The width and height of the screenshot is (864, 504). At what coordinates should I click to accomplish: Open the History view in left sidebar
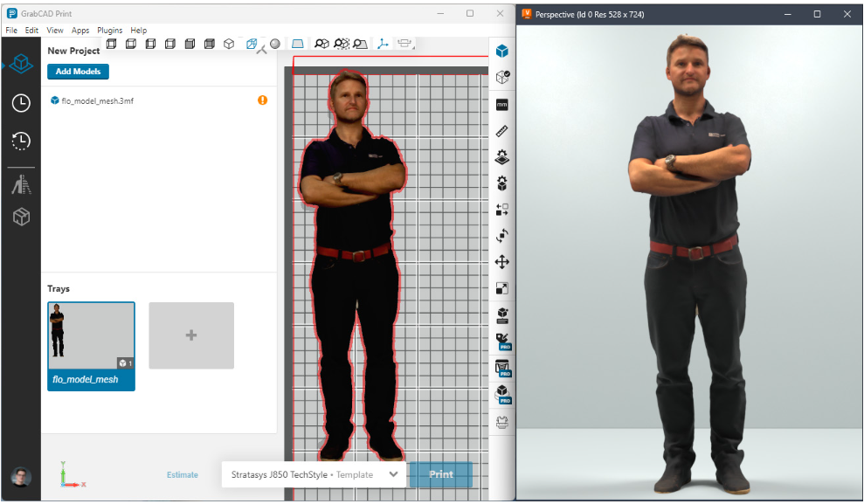[21, 141]
